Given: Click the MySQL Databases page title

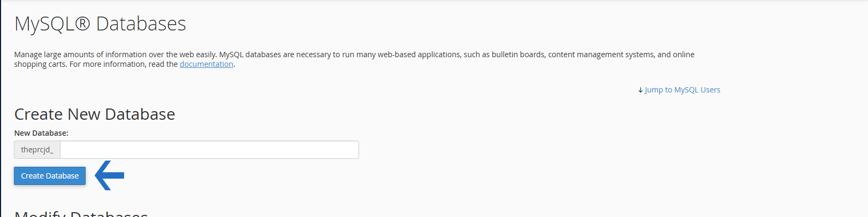Looking at the screenshot, I should 100,24.
